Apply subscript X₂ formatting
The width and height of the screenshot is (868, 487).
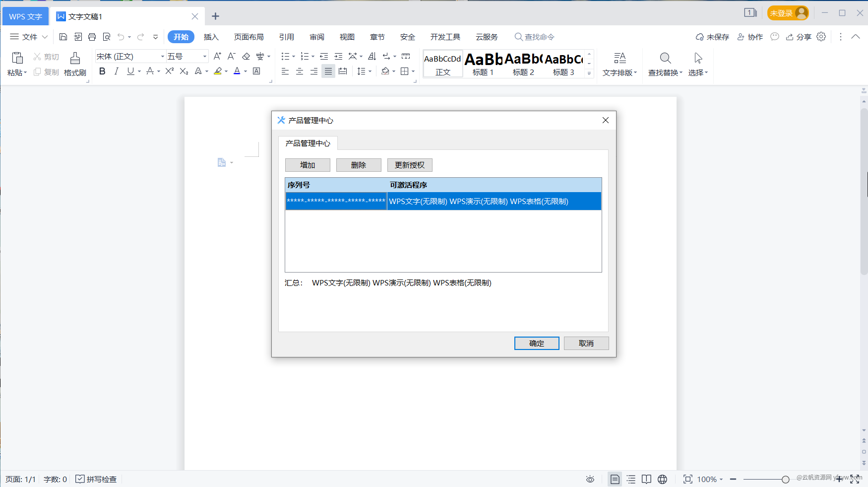[x=184, y=71]
